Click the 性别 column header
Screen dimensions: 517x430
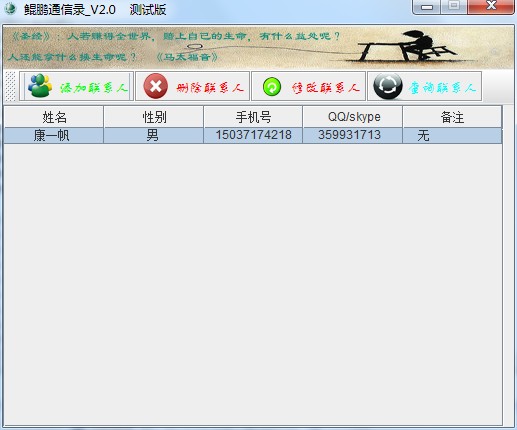click(154, 117)
